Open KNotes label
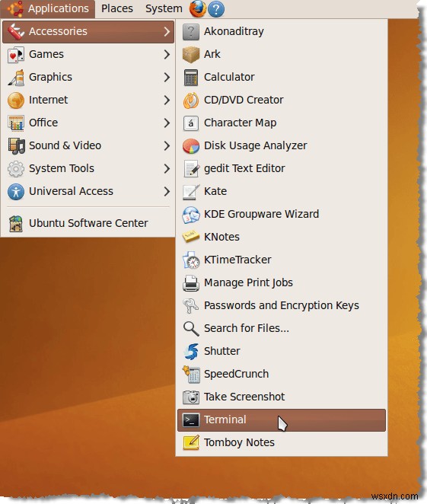Viewport: 427px width, 504px height. coord(221,237)
